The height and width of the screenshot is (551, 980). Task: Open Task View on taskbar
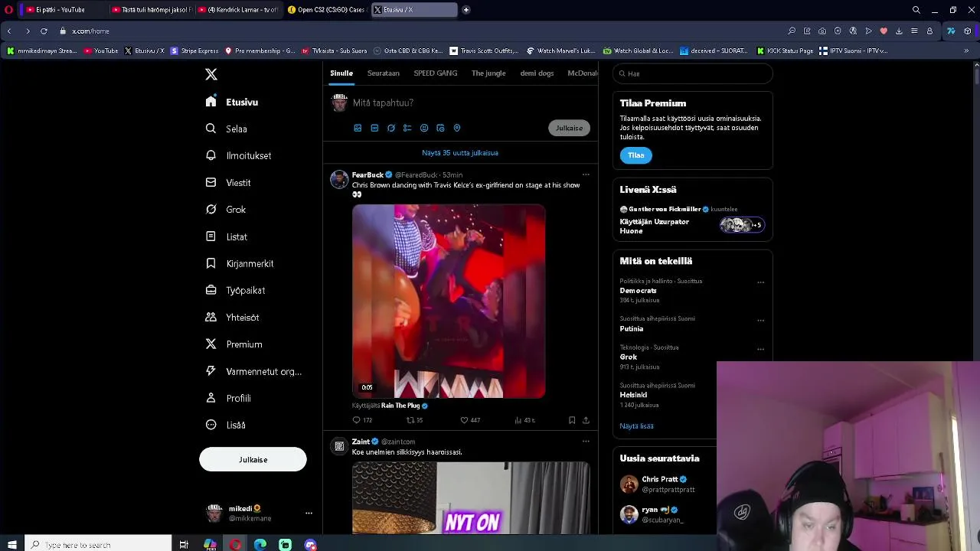click(184, 545)
